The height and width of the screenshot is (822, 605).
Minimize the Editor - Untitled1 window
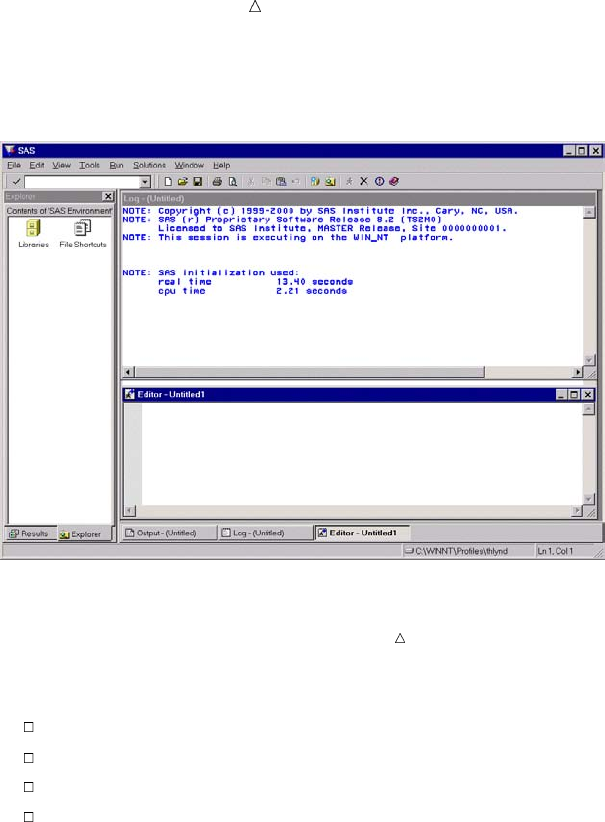561,395
